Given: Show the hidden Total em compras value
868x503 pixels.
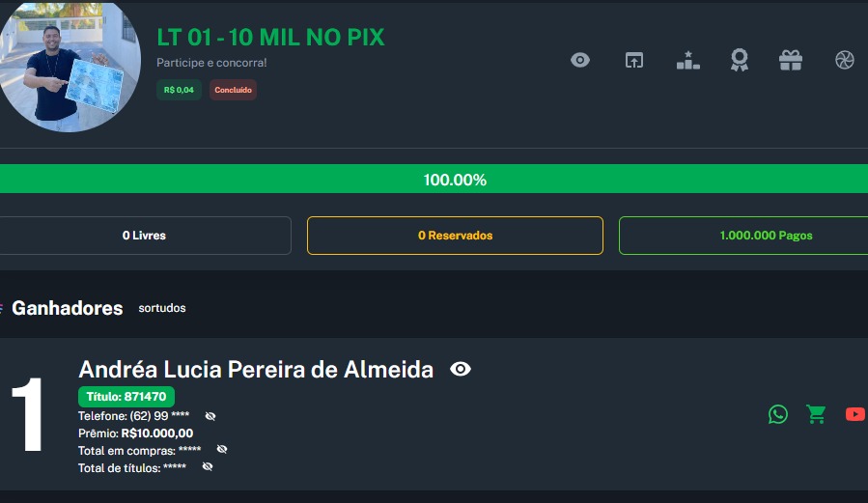Looking at the screenshot, I should [x=222, y=450].
